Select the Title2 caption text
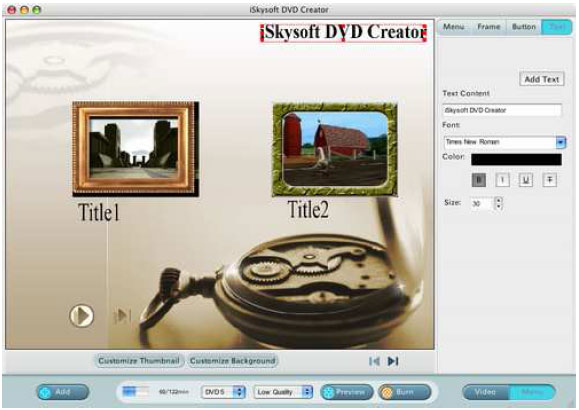 tap(308, 209)
